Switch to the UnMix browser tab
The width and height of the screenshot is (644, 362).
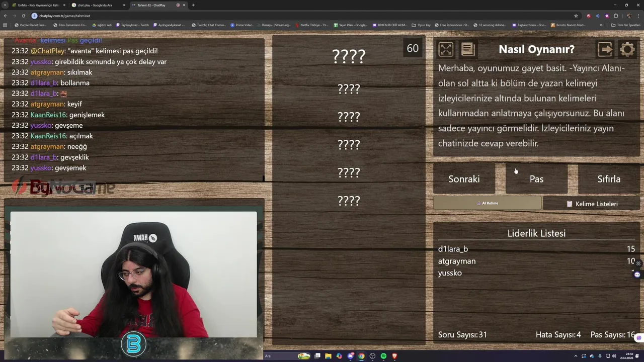pos(38,5)
